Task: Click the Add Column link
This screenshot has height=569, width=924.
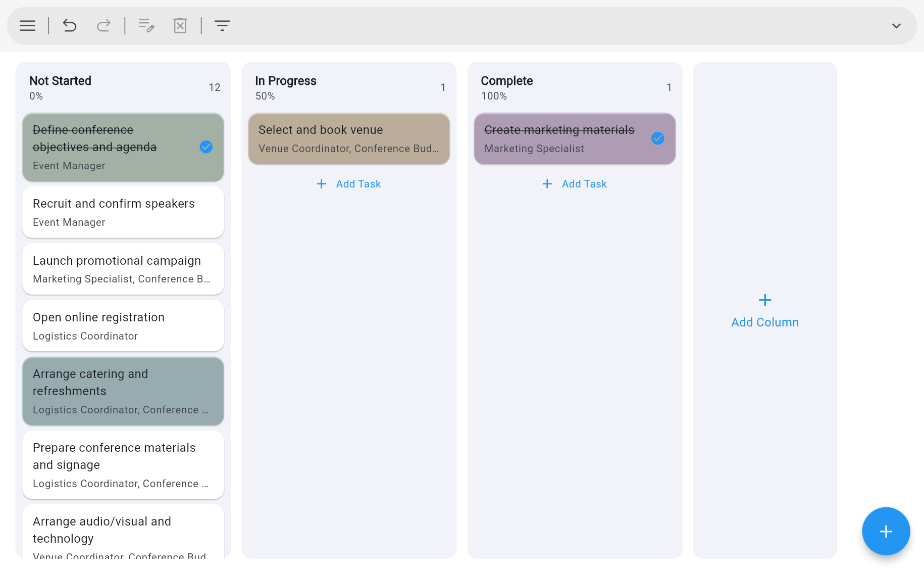Action: point(764,322)
